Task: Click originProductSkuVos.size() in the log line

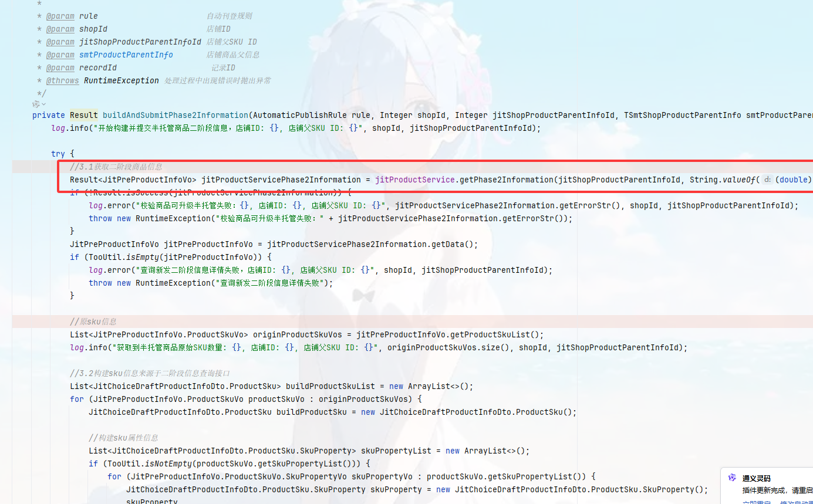Action: point(450,348)
